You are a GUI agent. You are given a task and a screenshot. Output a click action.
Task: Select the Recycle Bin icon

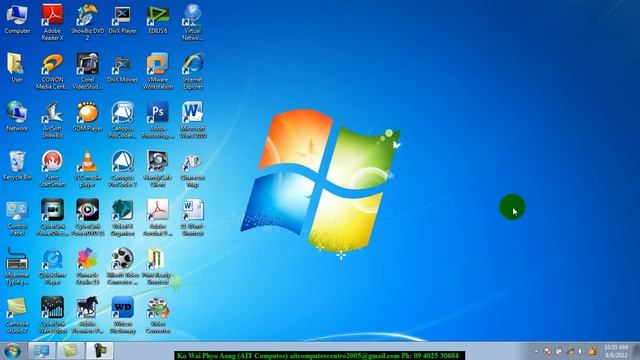17,165
